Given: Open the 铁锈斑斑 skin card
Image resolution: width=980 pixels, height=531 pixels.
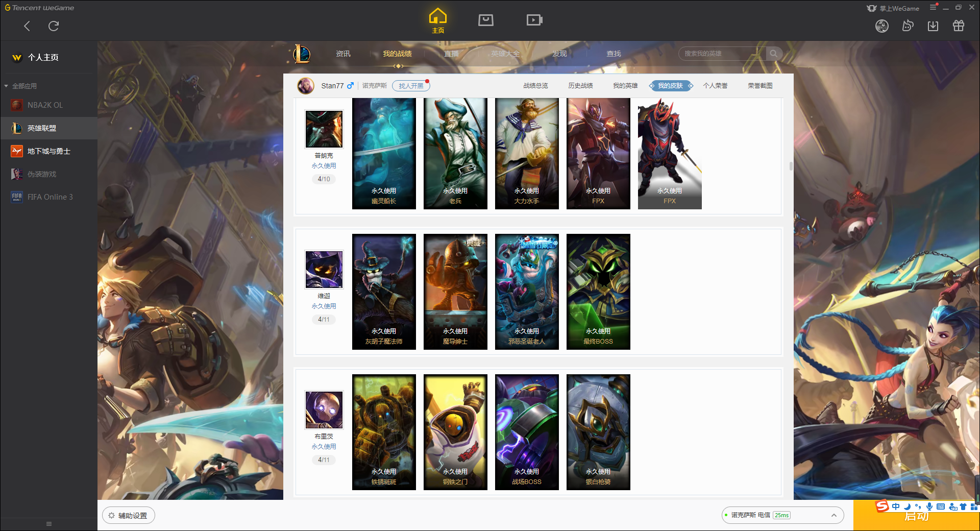Looking at the screenshot, I should [x=384, y=432].
